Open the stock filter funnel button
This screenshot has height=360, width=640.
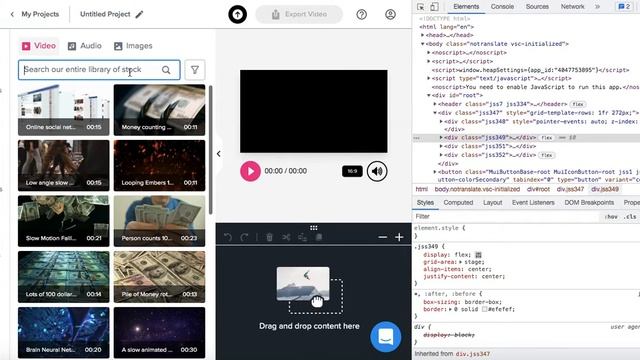pyautogui.click(x=195, y=70)
